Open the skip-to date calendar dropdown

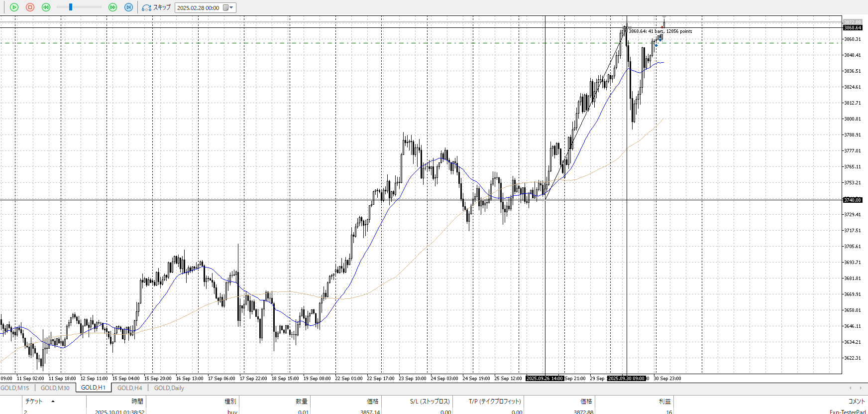coord(228,7)
